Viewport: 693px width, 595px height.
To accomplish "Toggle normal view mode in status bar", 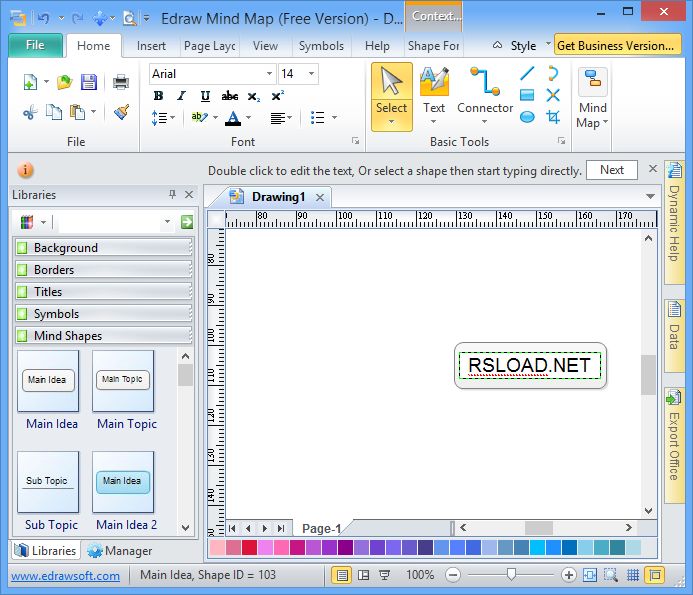I will tap(342, 575).
